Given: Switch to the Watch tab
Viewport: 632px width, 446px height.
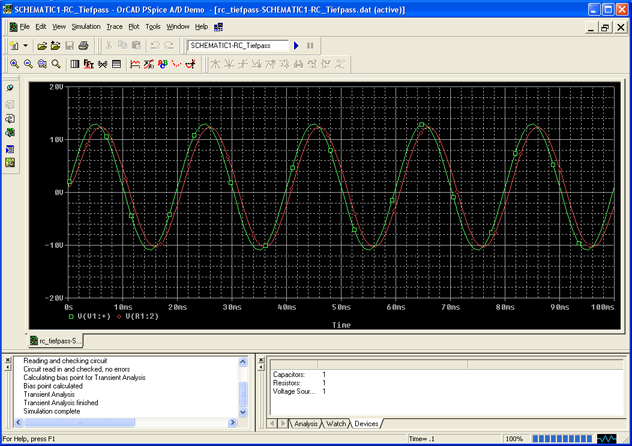Looking at the screenshot, I should [x=337, y=424].
